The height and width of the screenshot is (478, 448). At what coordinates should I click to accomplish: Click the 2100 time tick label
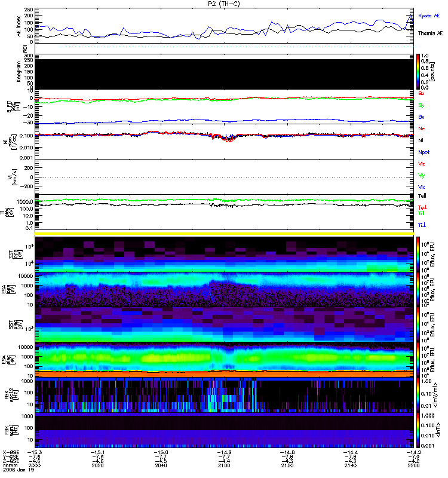224,465
